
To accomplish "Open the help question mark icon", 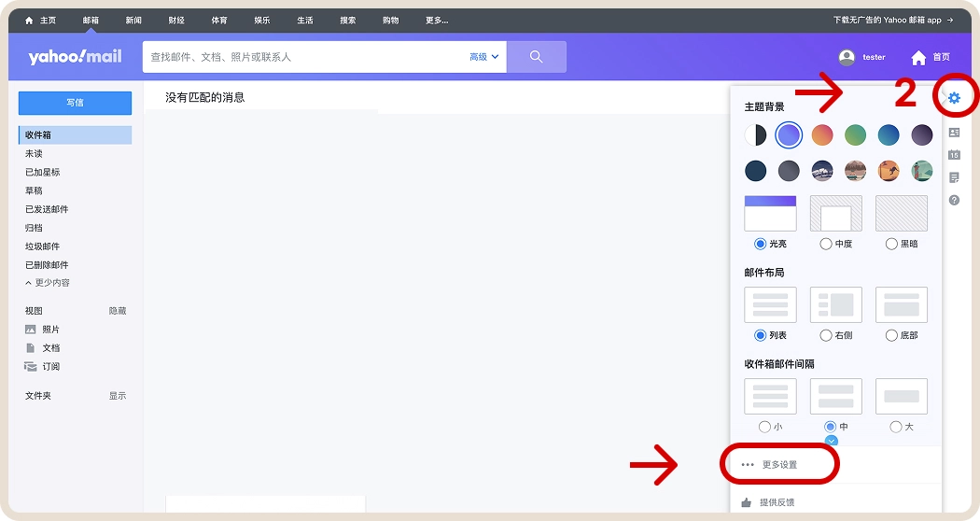I will tap(954, 200).
